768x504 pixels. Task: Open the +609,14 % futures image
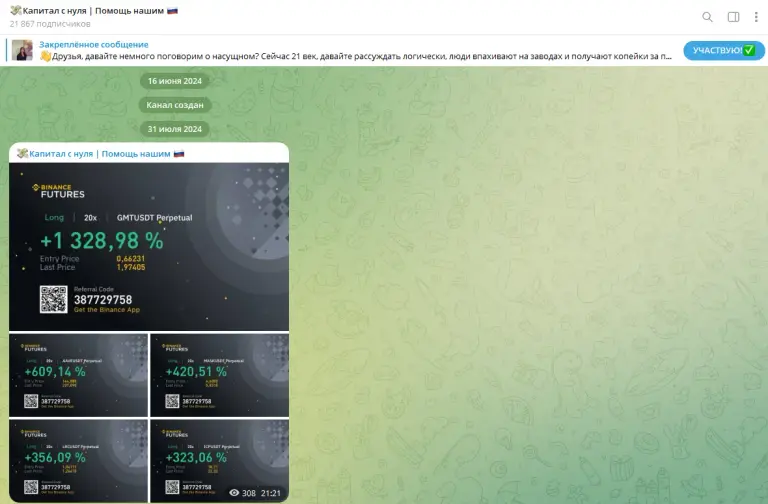(x=78, y=375)
